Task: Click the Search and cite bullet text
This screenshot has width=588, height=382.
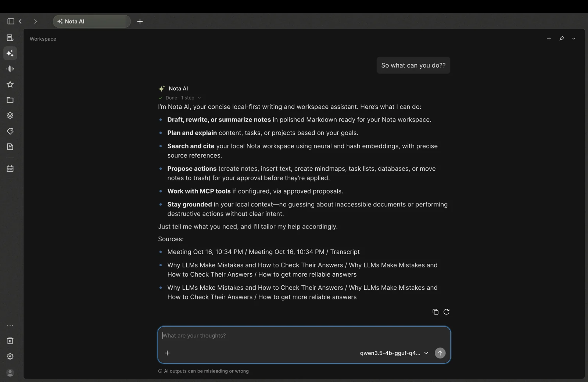Action: click(x=302, y=151)
